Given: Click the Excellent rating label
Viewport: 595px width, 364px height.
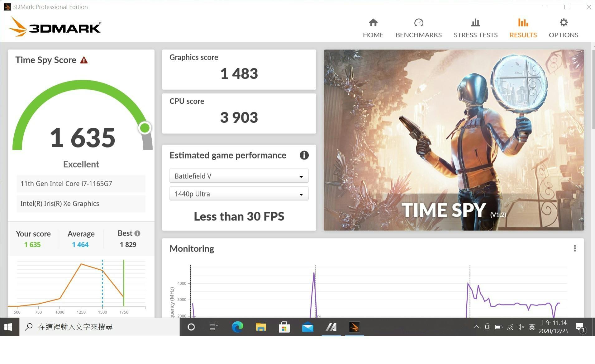Looking at the screenshot, I should (x=81, y=164).
